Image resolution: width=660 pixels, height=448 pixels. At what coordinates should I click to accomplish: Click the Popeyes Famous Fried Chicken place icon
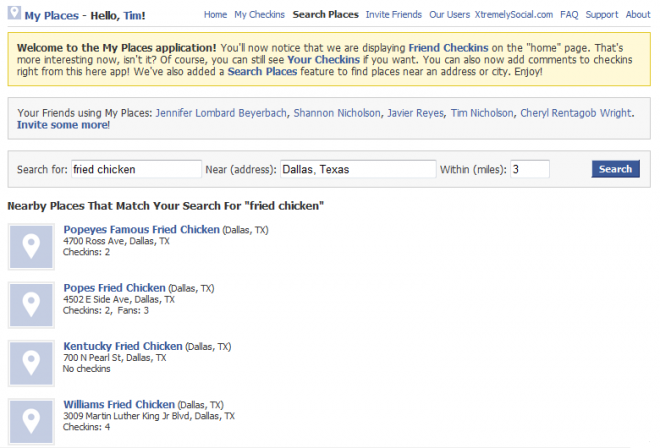coord(31,247)
